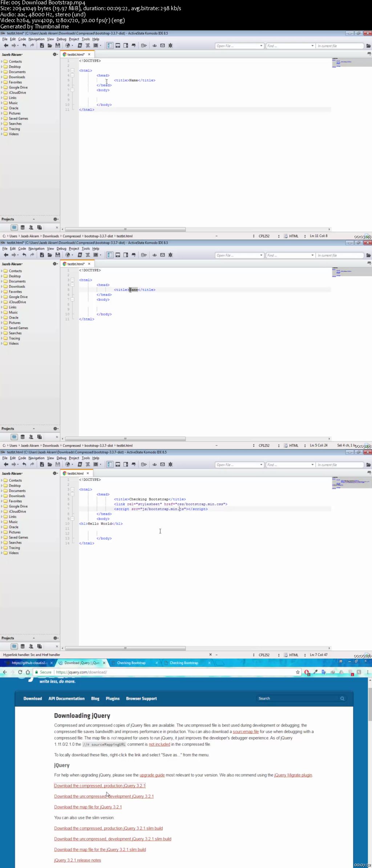
Task: Expand the Downloads folder in top frame tree
Action: (2, 77)
